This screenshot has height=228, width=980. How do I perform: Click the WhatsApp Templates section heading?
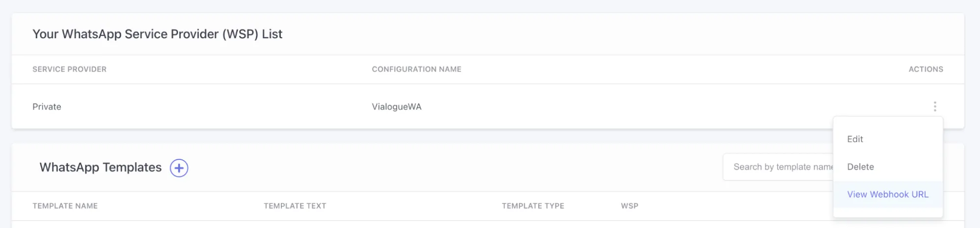coord(101,168)
